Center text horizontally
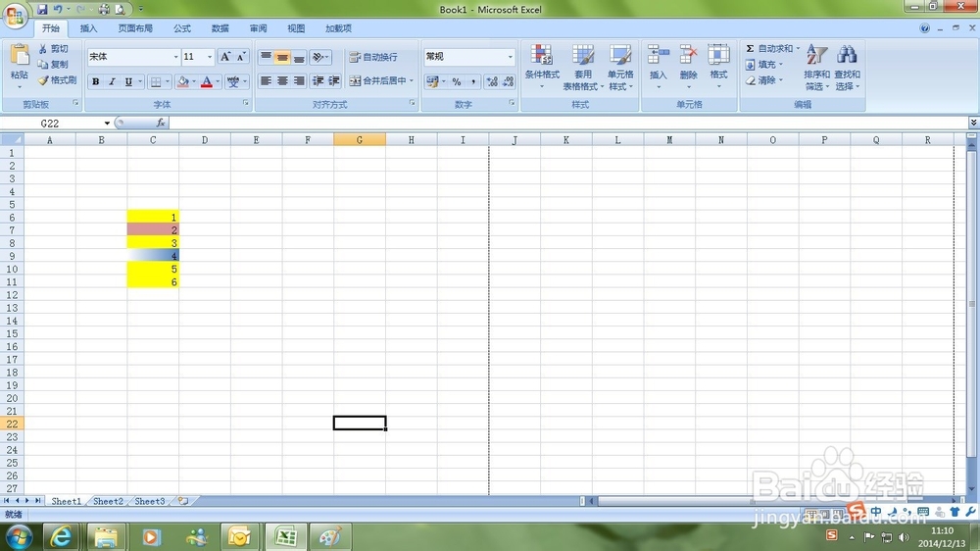Screen dimensions: 980x551 tap(282, 80)
